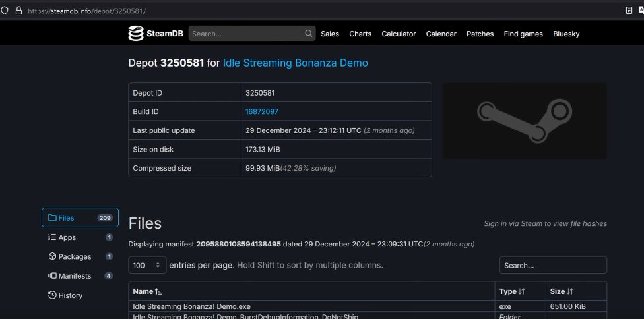The image size is (644, 319).
Task: Click the Size on disk label cell
Action: click(x=185, y=149)
